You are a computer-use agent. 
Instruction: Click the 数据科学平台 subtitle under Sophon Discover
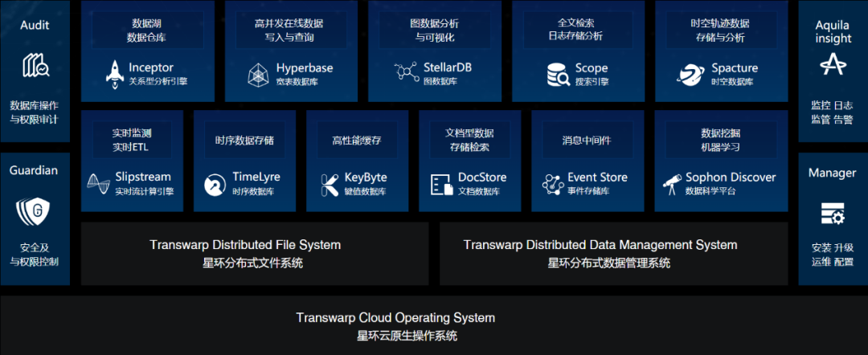coord(710,192)
